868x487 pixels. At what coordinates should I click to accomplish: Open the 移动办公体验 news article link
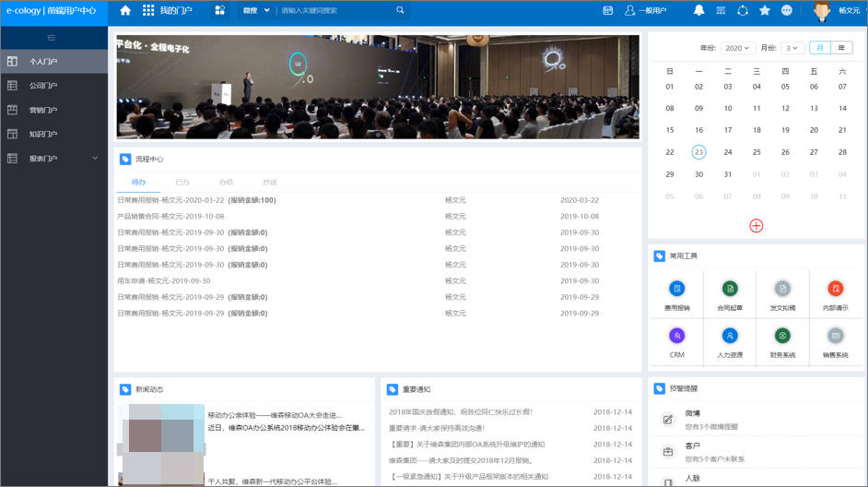[x=275, y=415]
